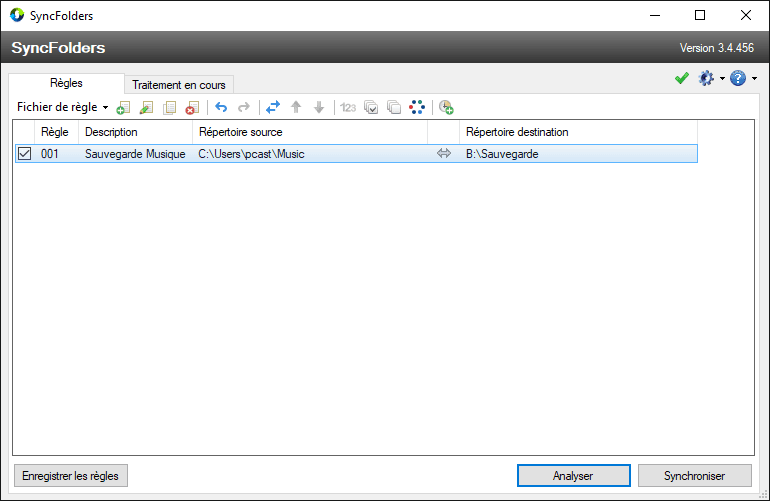770x501 pixels.
Task: Open settings with the blue gear icon
Action: [706, 78]
